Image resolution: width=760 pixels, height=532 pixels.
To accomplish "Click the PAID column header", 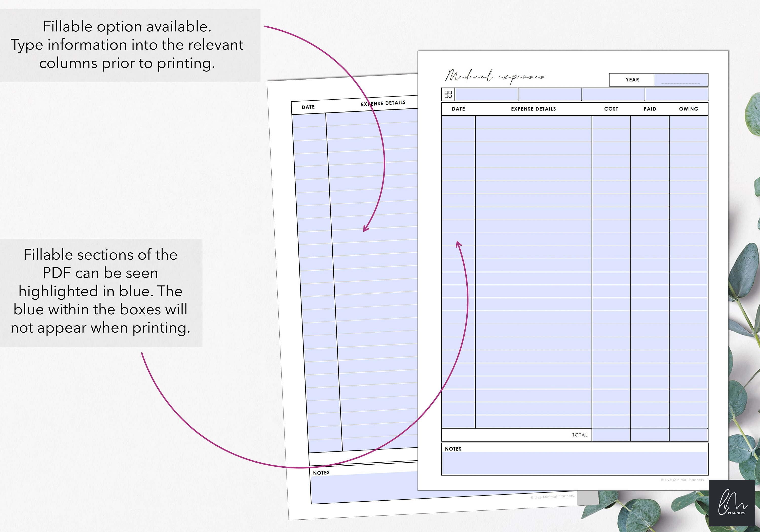I will 650,109.
